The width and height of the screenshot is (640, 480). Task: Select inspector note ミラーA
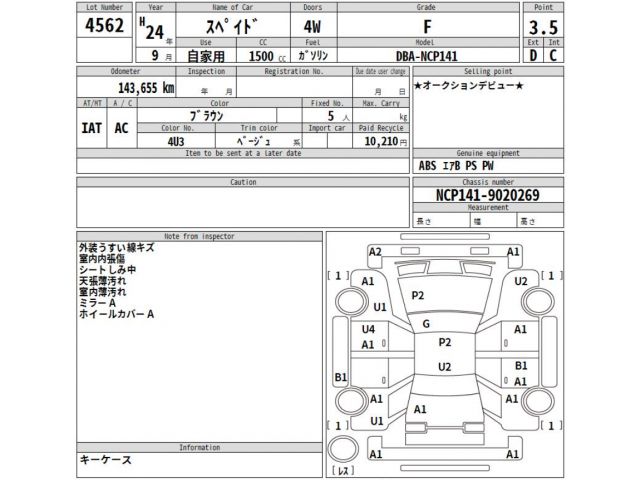click(97, 303)
